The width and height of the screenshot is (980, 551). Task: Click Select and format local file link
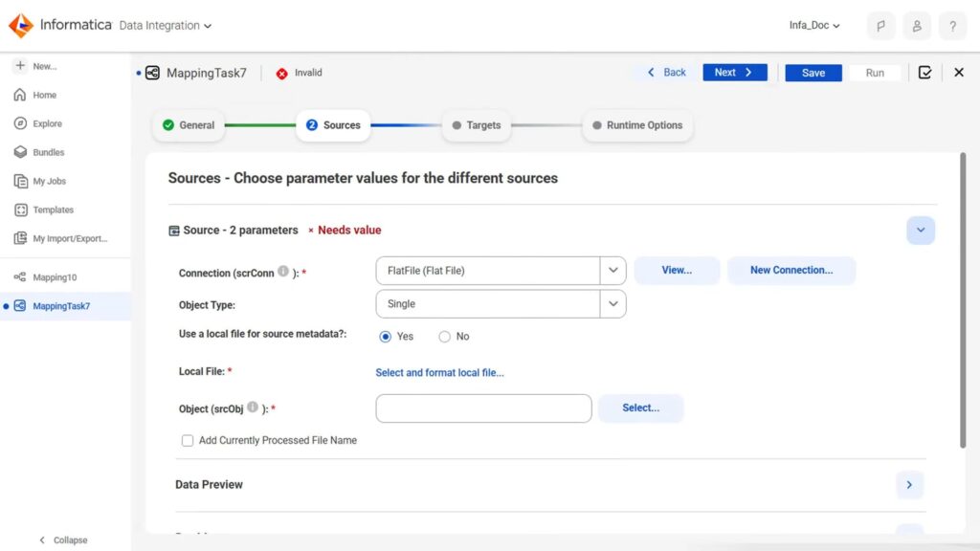pyautogui.click(x=439, y=372)
